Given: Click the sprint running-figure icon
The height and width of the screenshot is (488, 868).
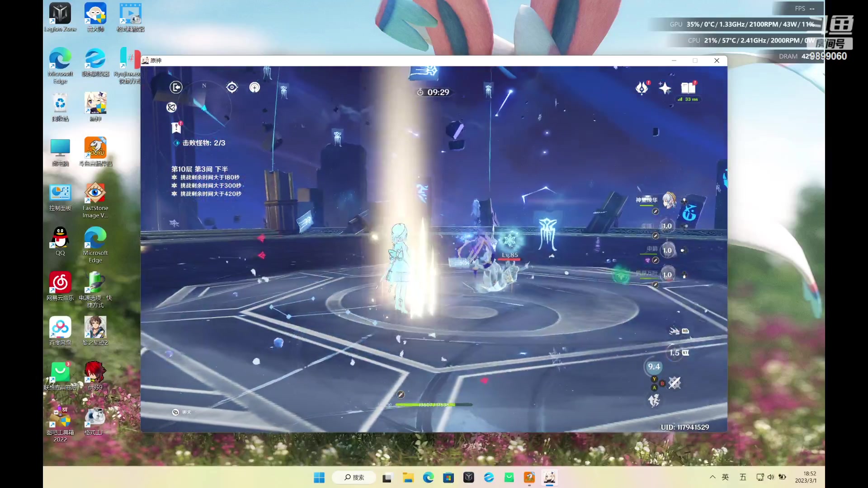Looking at the screenshot, I should click(654, 400).
